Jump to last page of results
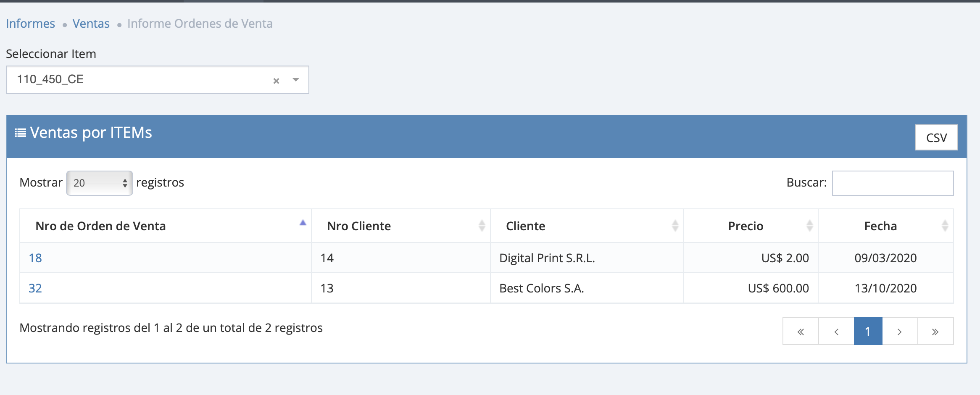 tap(935, 332)
